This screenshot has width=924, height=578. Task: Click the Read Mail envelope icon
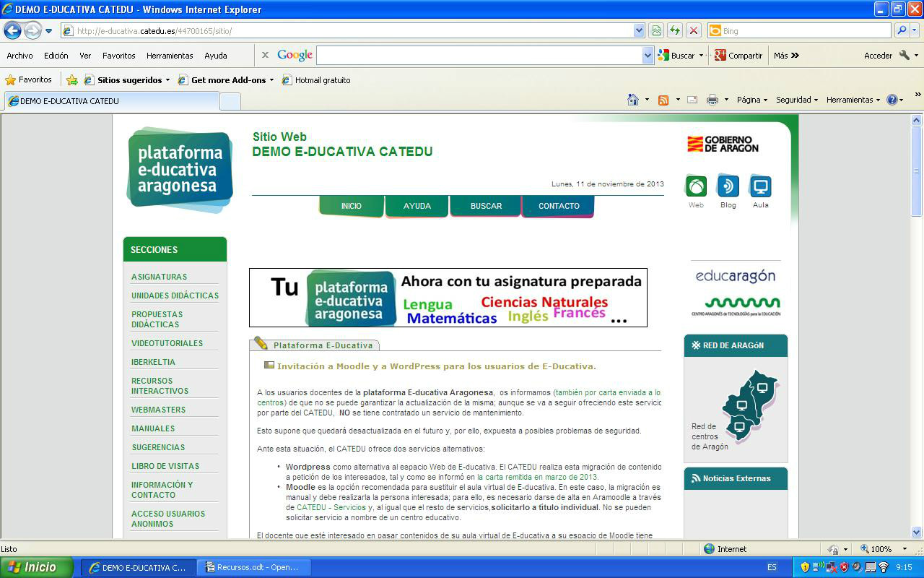[692, 100]
